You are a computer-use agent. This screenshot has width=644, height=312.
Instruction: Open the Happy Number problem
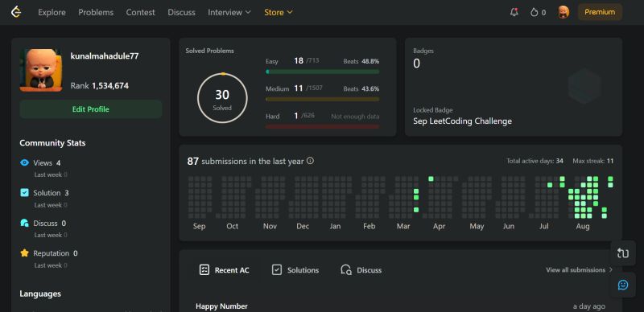tap(222, 306)
